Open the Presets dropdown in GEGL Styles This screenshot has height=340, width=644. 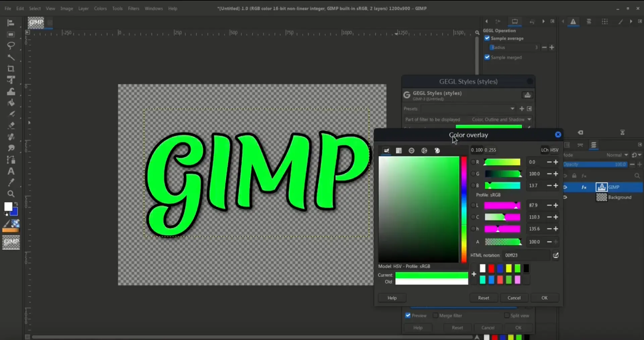click(x=469, y=109)
